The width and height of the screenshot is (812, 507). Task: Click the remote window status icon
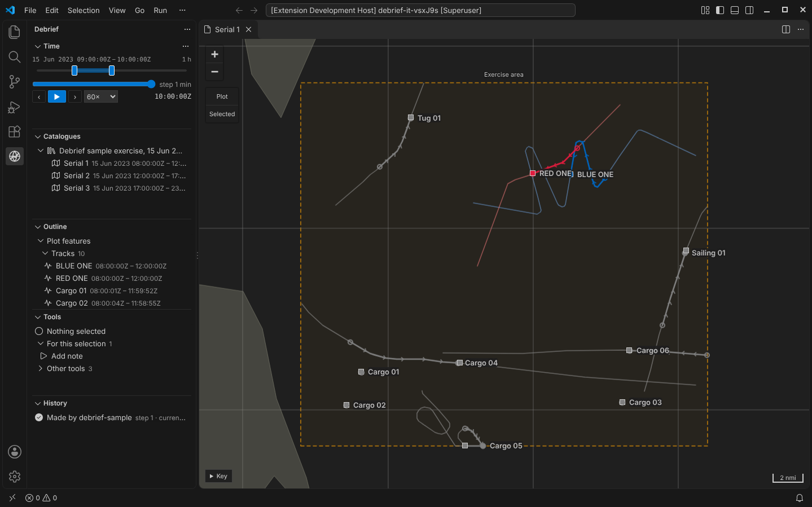(12, 498)
